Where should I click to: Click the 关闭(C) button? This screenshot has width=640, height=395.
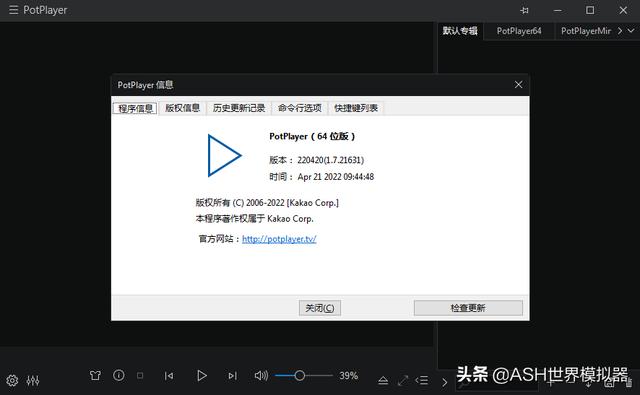point(320,308)
